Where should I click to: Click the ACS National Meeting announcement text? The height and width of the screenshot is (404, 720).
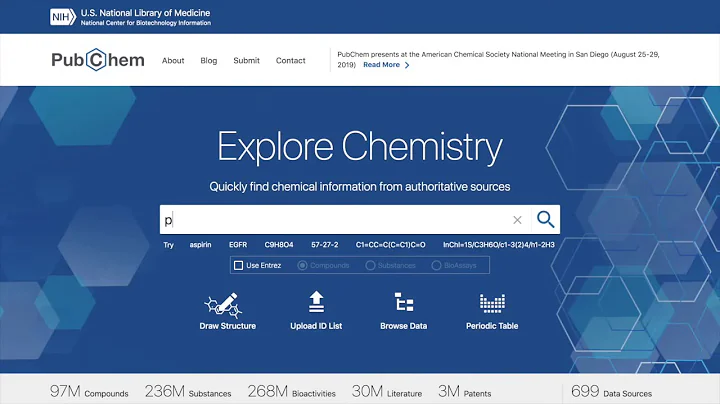[x=498, y=59]
